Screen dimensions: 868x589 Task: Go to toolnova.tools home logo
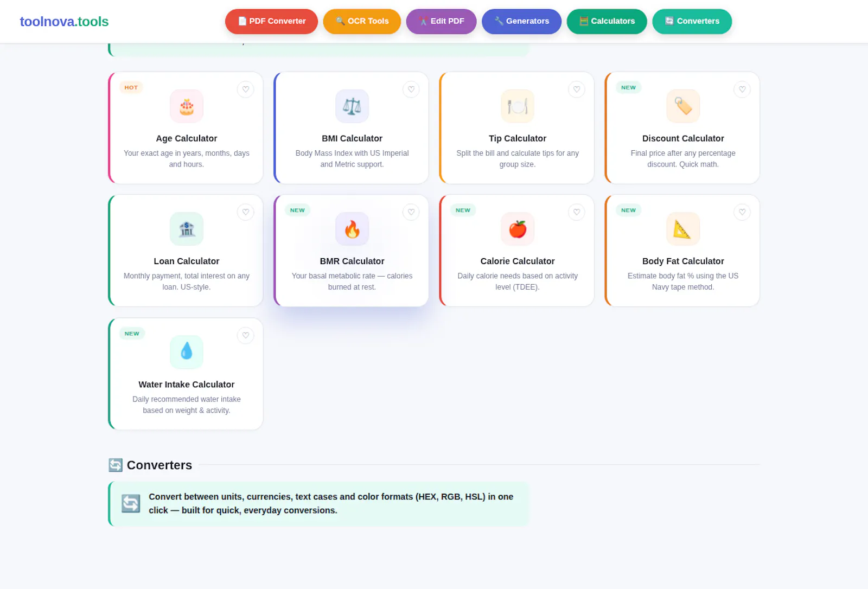tap(64, 22)
